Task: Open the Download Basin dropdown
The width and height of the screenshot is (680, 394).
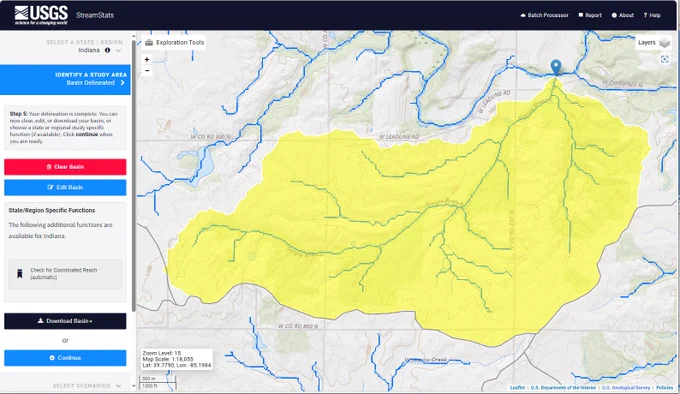Action: [65, 321]
